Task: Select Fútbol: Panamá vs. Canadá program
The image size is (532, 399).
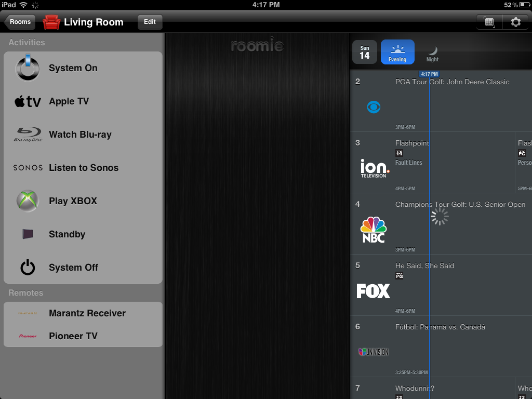Action: (461, 347)
